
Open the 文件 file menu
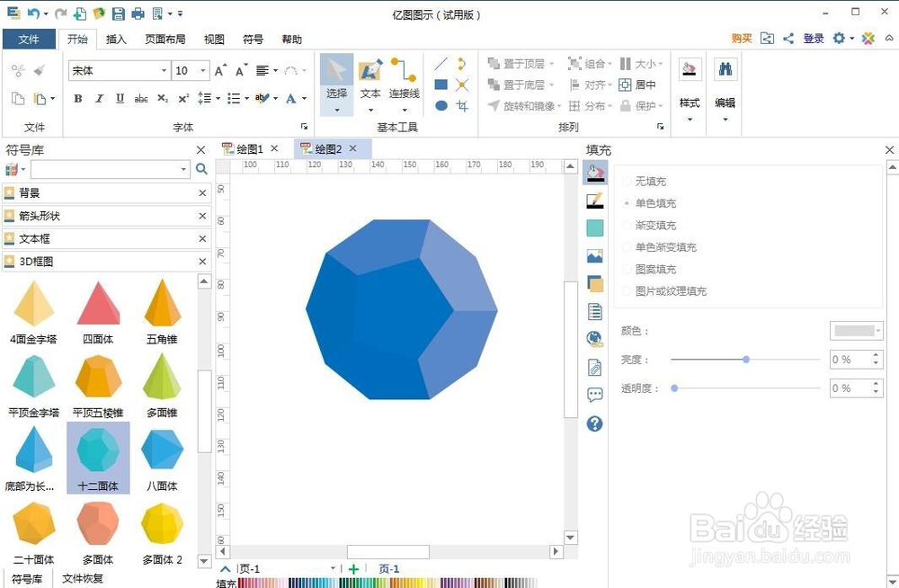coord(29,39)
